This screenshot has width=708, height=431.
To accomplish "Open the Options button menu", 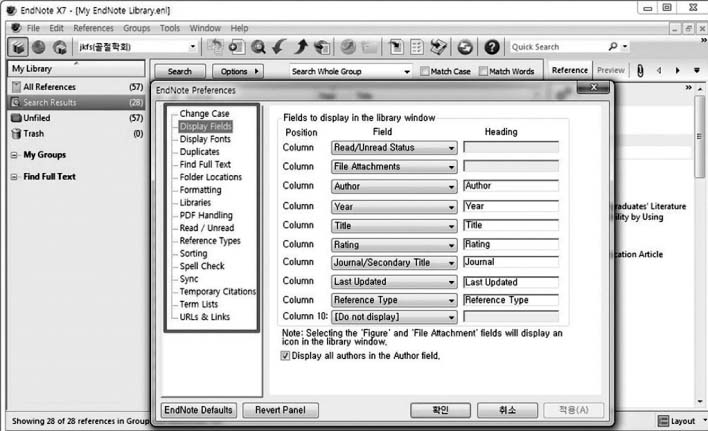I will click(x=238, y=71).
